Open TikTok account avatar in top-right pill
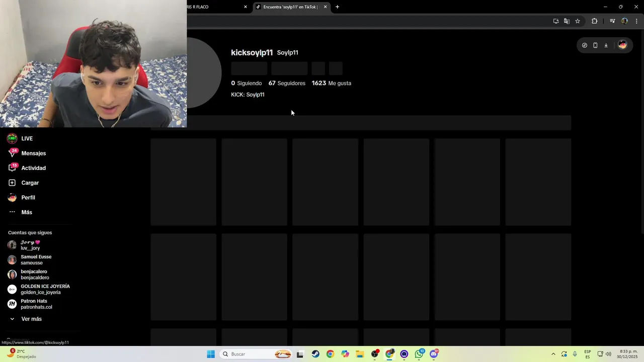Image resolution: width=644 pixels, height=362 pixels. pos(622,45)
